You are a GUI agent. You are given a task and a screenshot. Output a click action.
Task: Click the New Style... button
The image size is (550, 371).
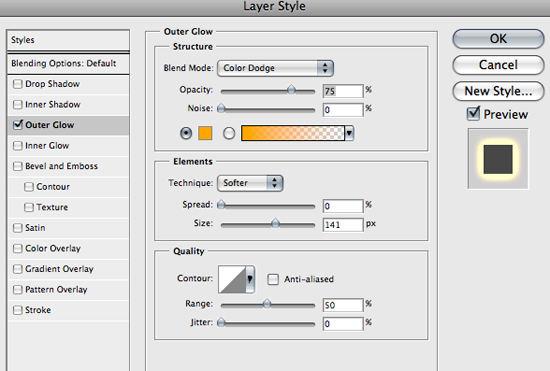tap(498, 91)
